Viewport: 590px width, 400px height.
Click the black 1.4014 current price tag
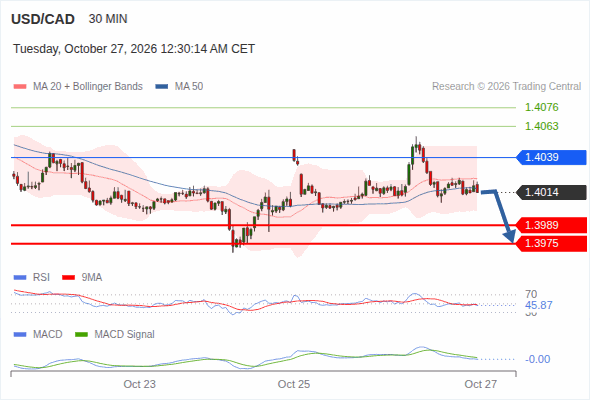pos(551,192)
